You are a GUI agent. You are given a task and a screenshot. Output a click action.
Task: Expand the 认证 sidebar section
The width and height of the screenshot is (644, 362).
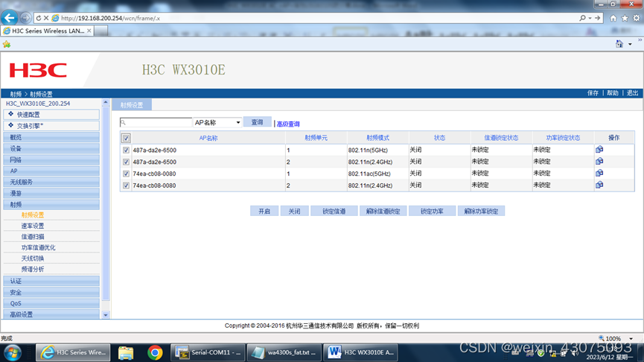point(51,281)
